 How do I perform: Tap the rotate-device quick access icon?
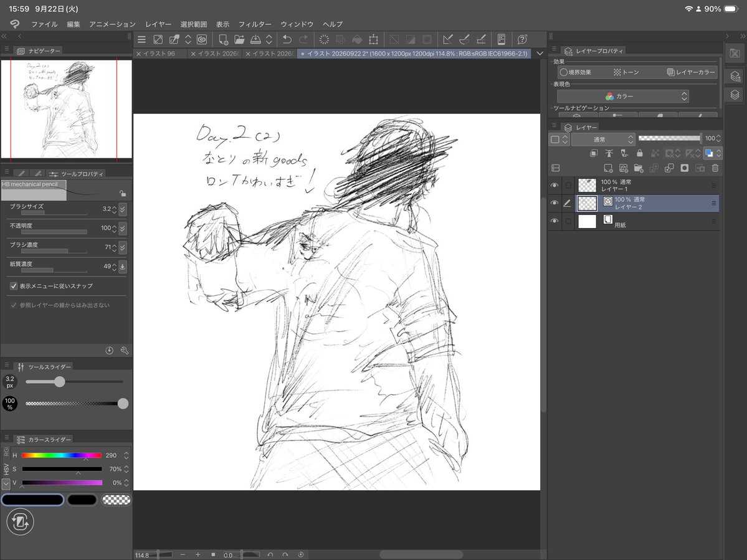tap(20, 522)
